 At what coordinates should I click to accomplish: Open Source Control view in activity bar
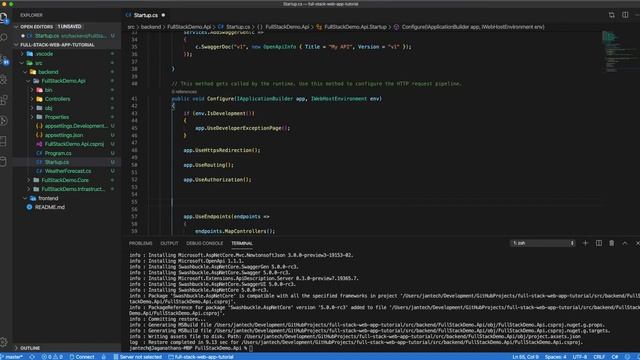4,59
